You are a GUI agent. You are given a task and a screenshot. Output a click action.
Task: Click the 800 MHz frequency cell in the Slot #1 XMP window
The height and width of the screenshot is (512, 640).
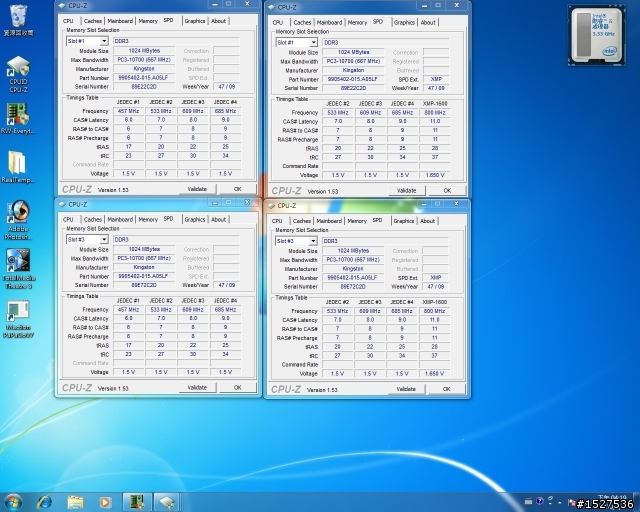(x=435, y=113)
